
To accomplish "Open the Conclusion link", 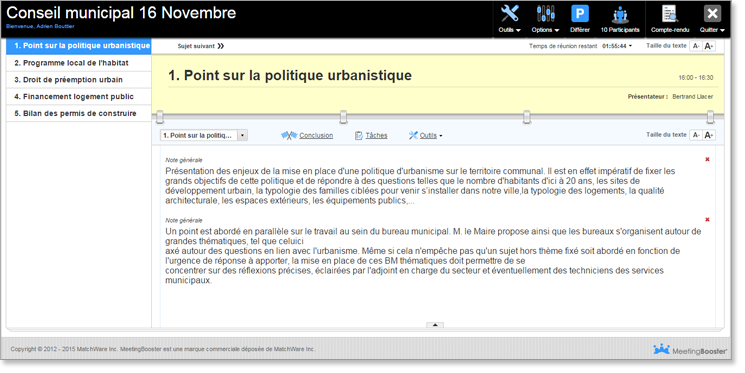I will pos(316,135).
